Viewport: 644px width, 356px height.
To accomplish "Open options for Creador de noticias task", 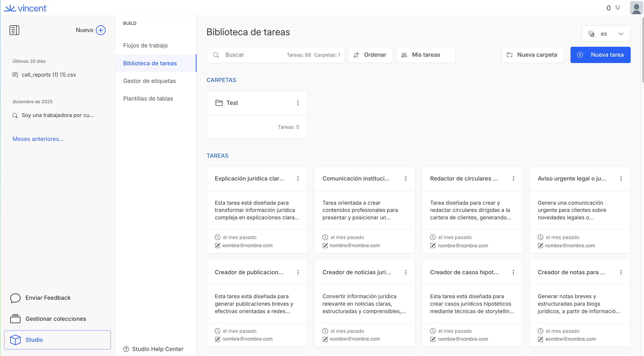I will click(405, 272).
